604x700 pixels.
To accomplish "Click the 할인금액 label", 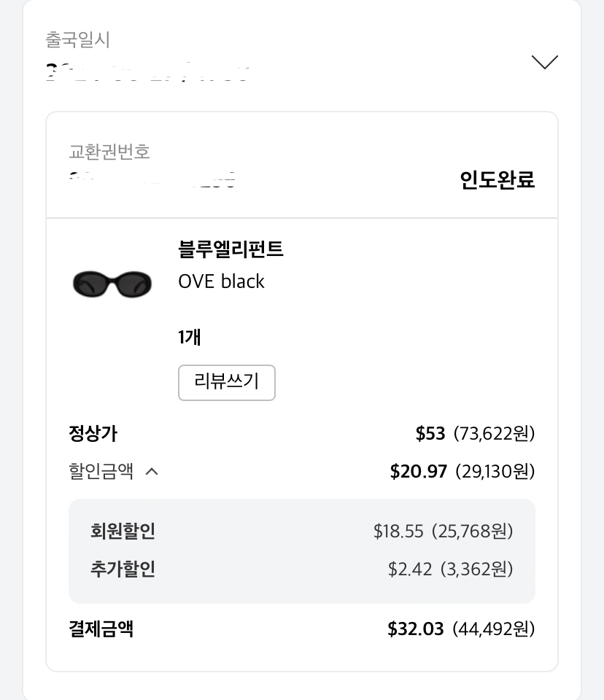I will click(101, 471).
